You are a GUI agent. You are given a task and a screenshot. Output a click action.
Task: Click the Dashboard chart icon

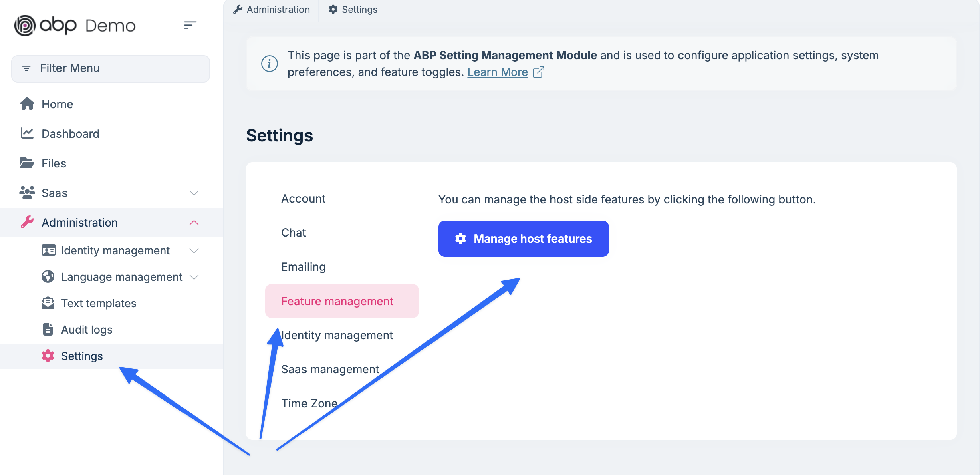coord(27,133)
